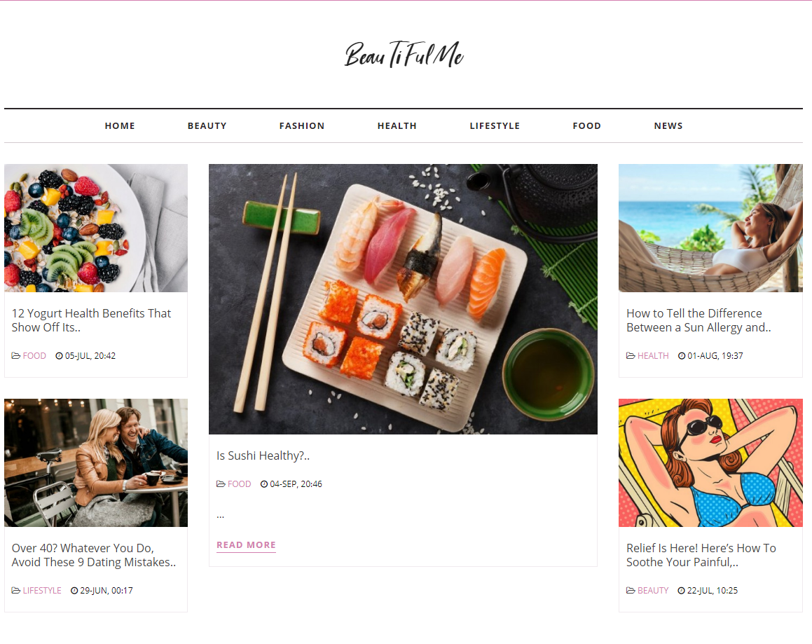The image size is (812, 644).
Task: Open the sun allergy article headline
Action: pyautogui.click(x=699, y=320)
